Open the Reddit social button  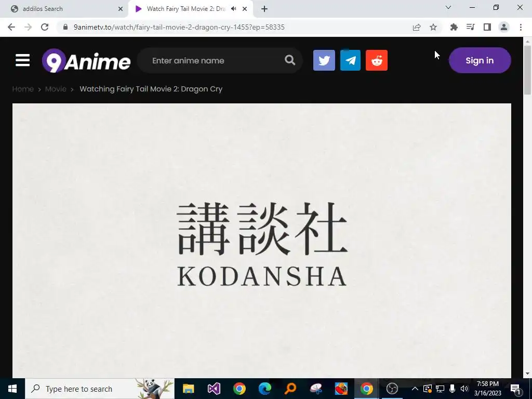(377, 60)
